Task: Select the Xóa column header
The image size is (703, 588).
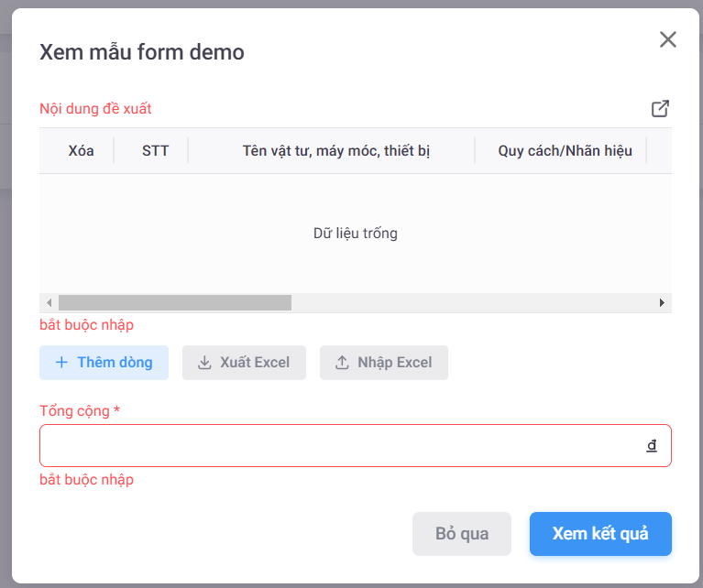Action: tap(81, 150)
